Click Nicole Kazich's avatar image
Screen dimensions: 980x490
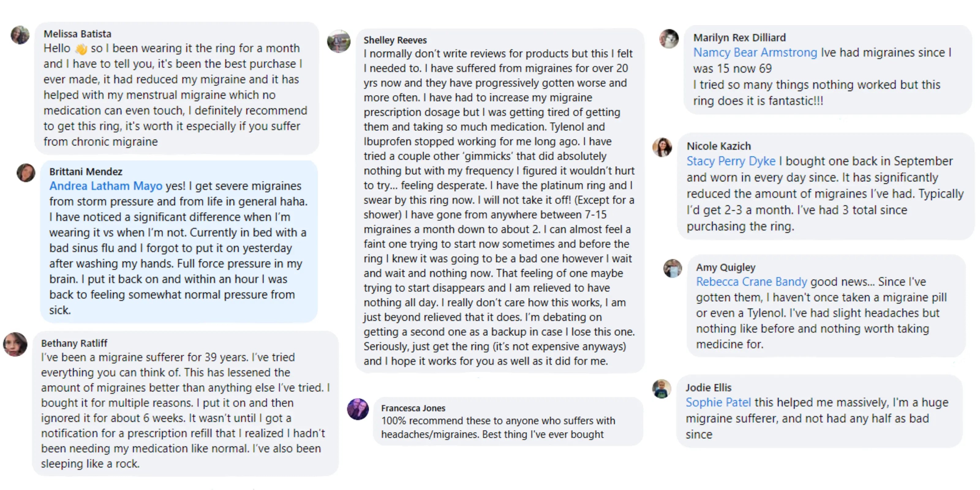point(662,147)
